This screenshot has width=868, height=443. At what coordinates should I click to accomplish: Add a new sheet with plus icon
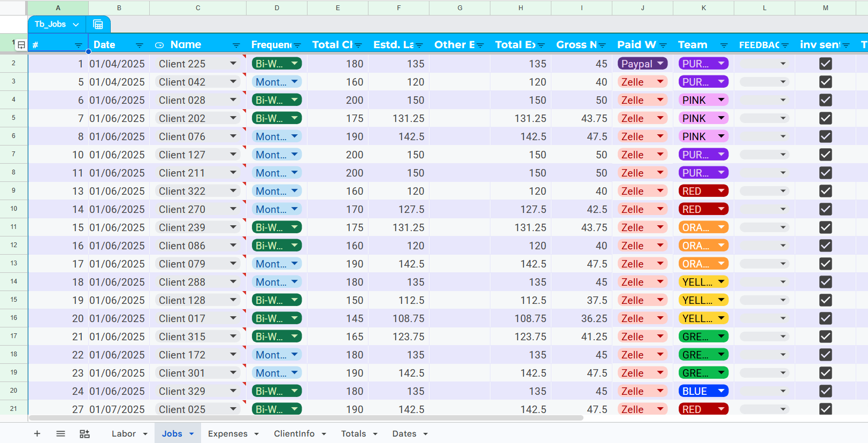coord(37,433)
